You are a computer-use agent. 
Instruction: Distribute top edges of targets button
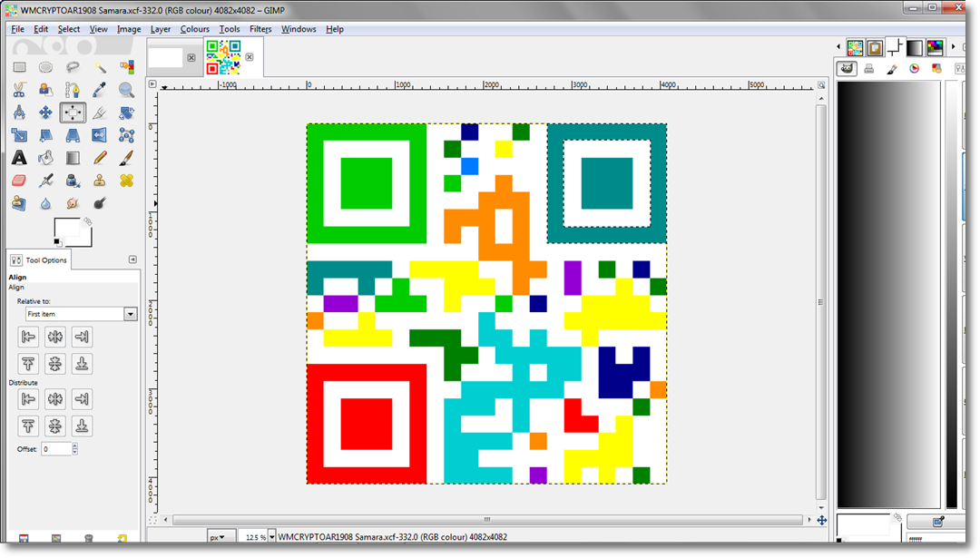tap(28, 426)
